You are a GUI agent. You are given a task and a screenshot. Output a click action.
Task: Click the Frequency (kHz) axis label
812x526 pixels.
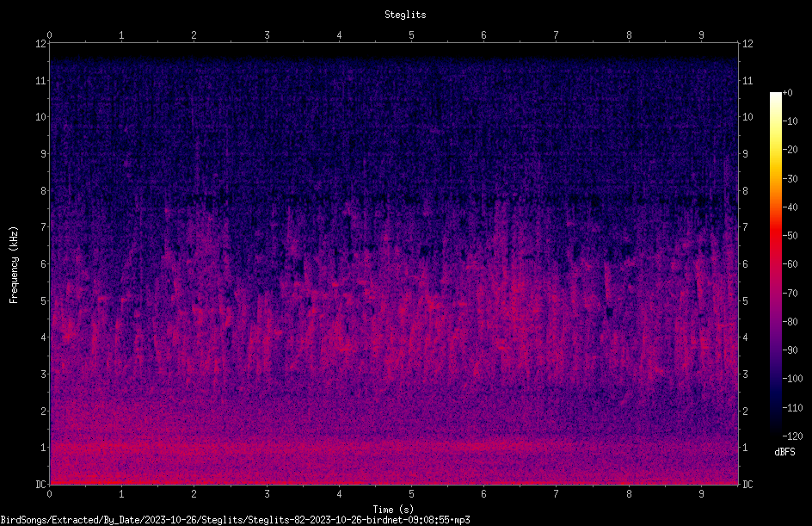click(14, 265)
